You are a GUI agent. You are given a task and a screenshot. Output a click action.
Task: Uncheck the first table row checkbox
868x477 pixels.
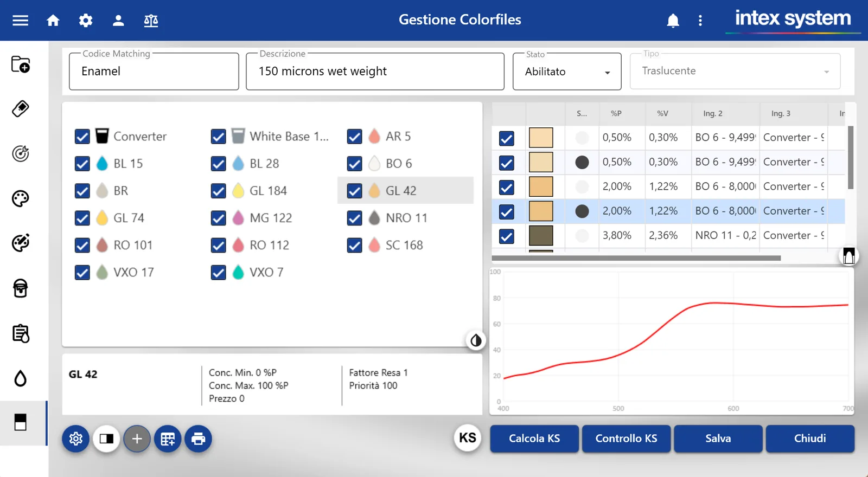click(507, 138)
